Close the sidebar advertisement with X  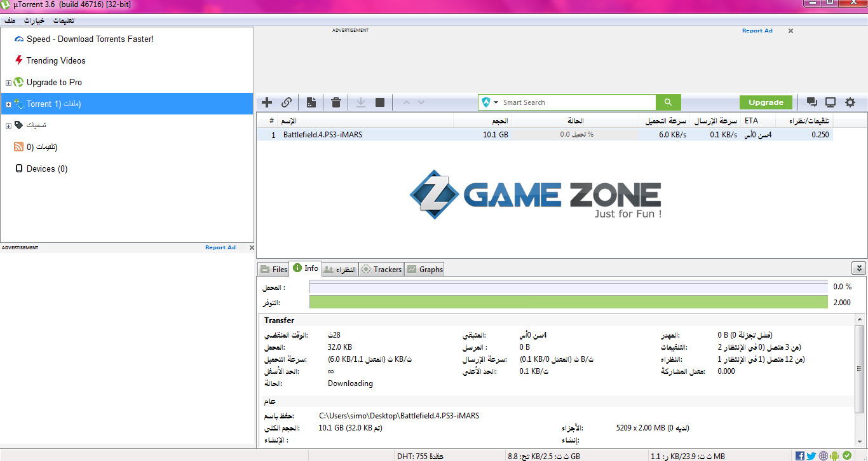(252, 247)
